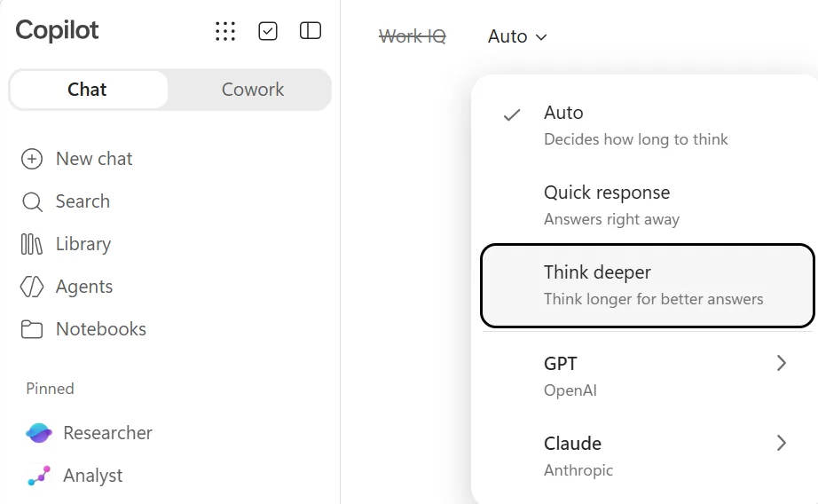Click the Researcher agent icon
This screenshot has width=818, height=504.
(x=39, y=432)
